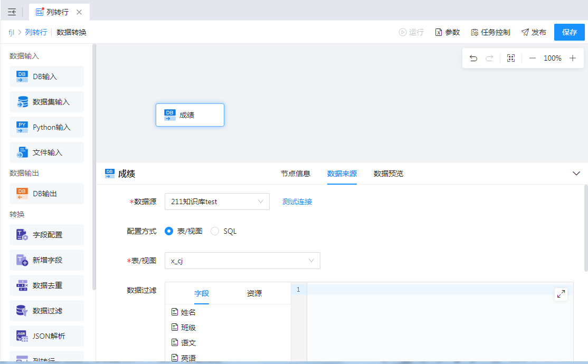Viewport: 588px width, 364px height.
Task: Select the SQL radio button
Action: point(215,231)
